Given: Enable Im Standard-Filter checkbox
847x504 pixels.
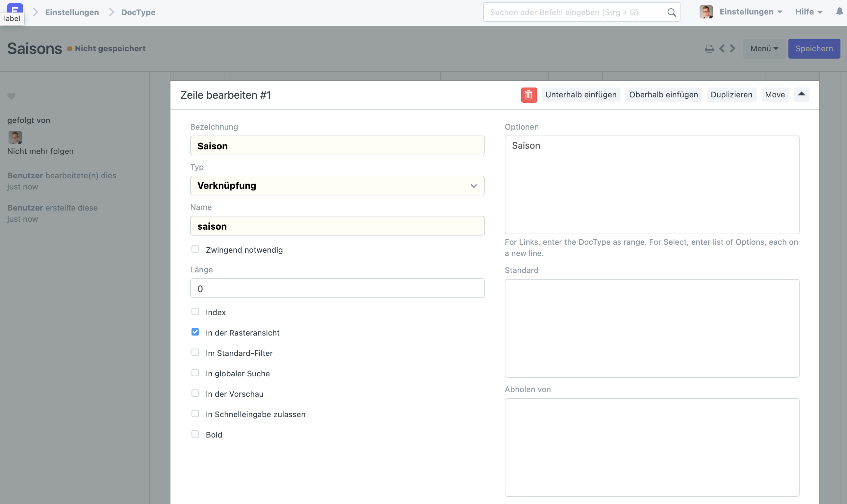Looking at the screenshot, I should tap(195, 353).
